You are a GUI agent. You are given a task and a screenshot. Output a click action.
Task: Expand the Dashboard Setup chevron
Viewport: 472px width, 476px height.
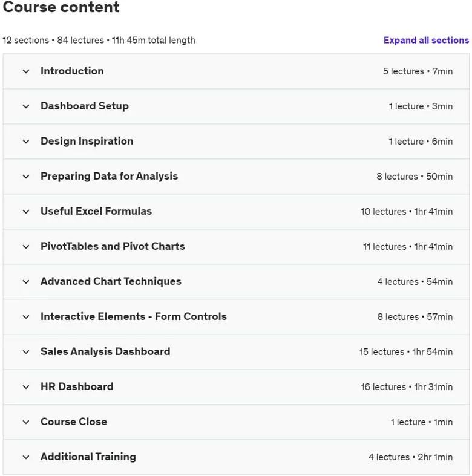pyautogui.click(x=26, y=106)
